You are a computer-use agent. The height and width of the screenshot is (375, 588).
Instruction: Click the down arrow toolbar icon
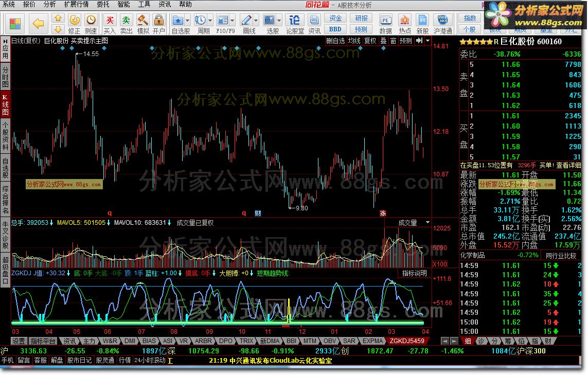[x=58, y=29]
